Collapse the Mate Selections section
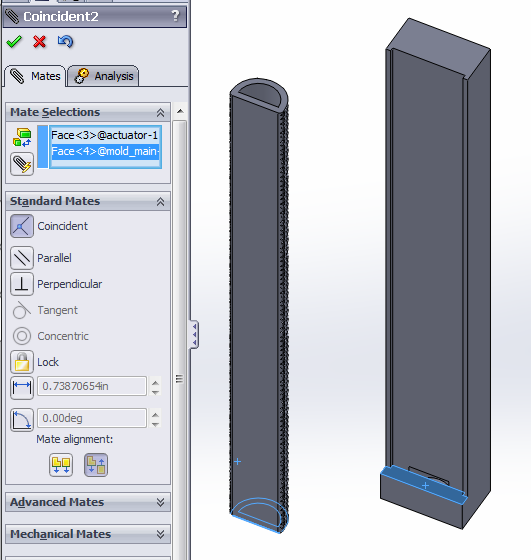The width and height of the screenshot is (531, 560). 160,112
